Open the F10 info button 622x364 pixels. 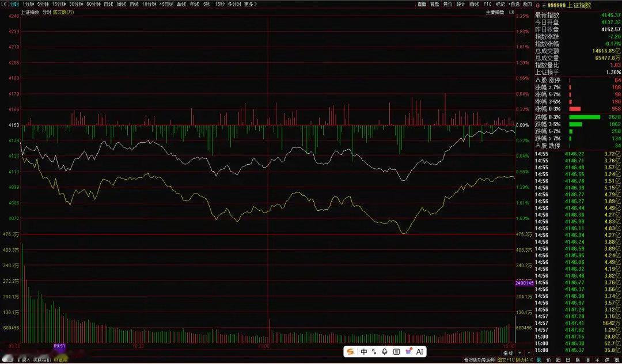click(x=488, y=4)
